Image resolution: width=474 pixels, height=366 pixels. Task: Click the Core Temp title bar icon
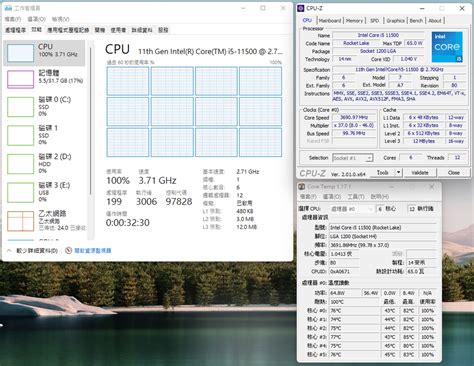point(302,187)
